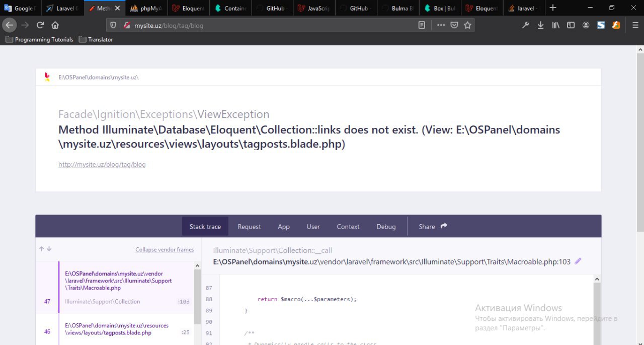Open the User tab

tap(313, 227)
